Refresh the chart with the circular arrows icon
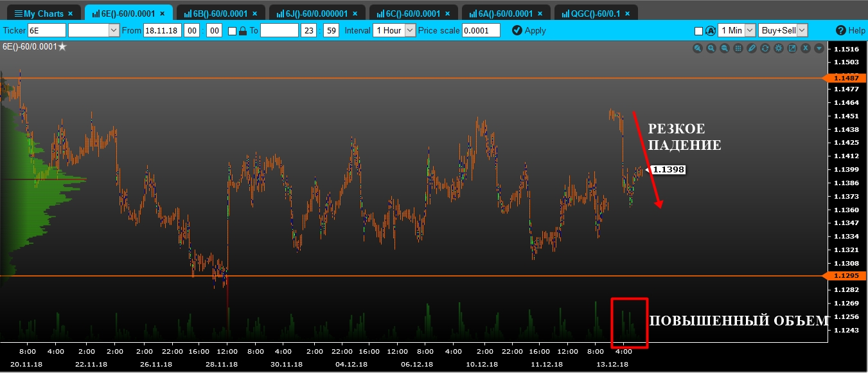This screenshot has height=373, width=868. (x=765, y=48)
